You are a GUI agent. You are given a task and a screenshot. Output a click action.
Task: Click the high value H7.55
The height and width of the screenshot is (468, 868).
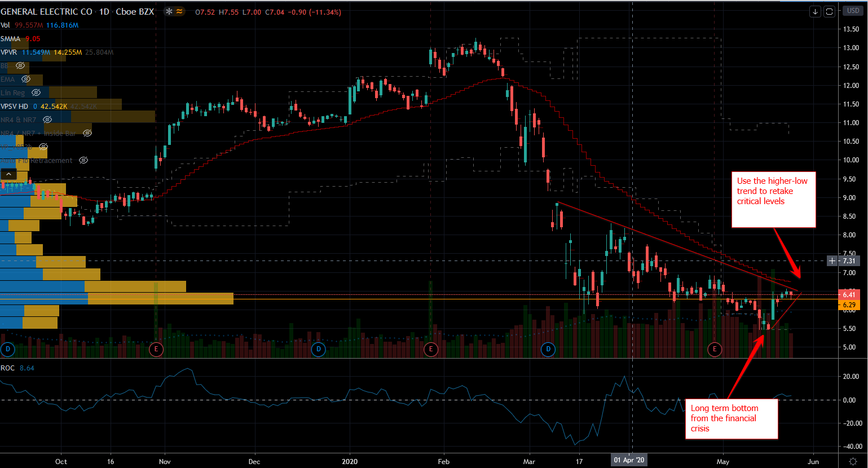click(x=228, y=12)
